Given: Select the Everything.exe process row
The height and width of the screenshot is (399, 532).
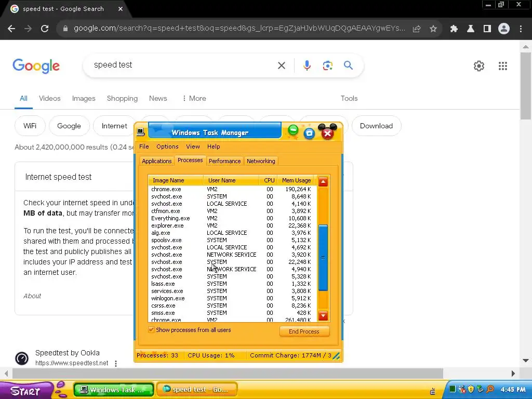Looking at the screenshot, I should click(x=232, y=219).
